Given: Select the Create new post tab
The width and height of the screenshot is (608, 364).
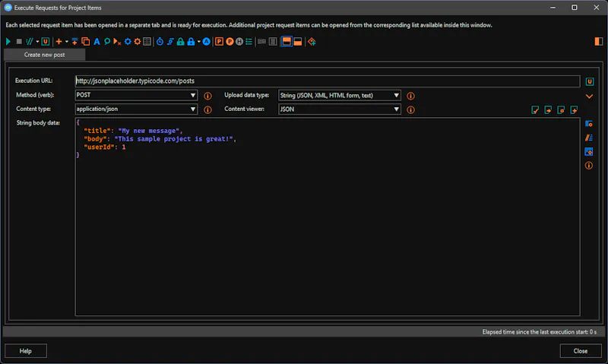Looking at the screenshot, I should click(45, 55).
